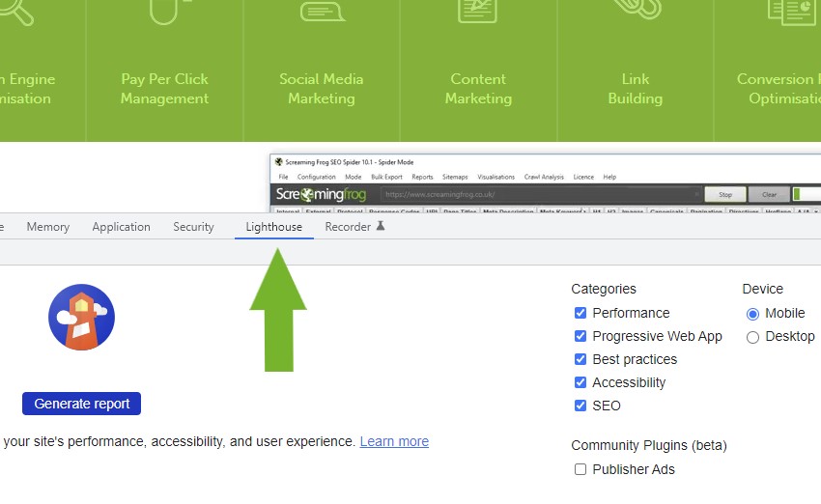Uncheck the Performance category checkbox

click(580, 313)
